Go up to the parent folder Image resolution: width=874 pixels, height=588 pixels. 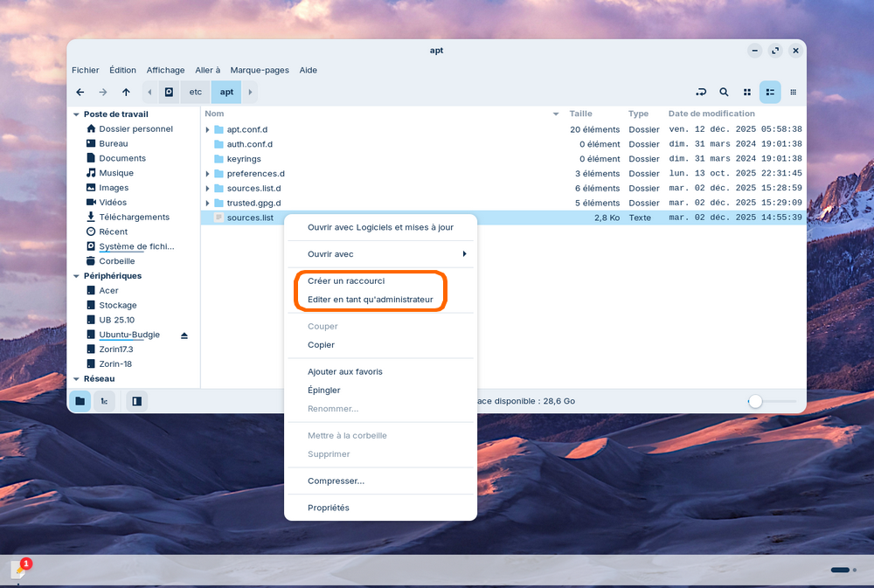126,92
